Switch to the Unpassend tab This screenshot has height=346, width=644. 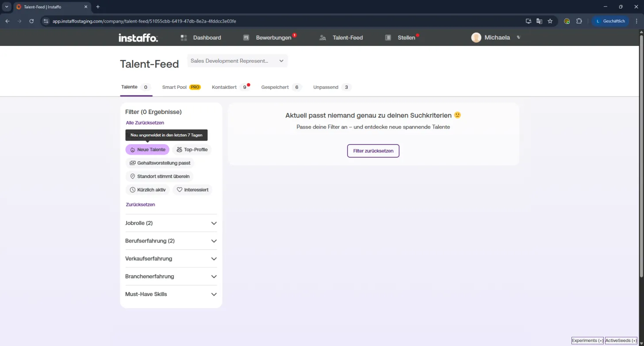tap(332, 87)
